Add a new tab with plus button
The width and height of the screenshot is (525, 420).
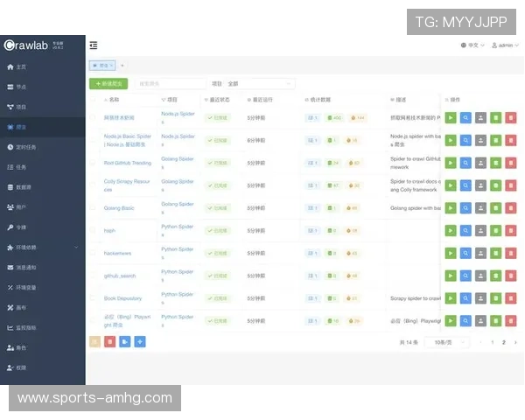122,66
